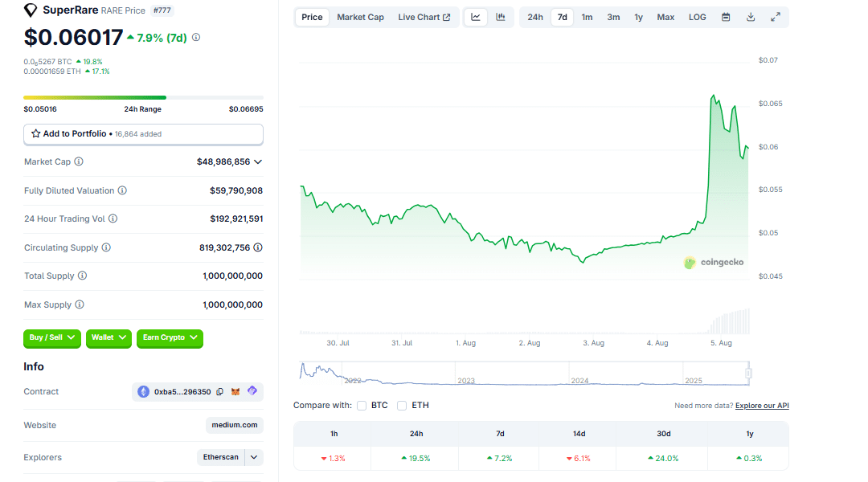
Task: Switch to the candlestick chart view
Action: pyautogui.click(x=501, y=17)
